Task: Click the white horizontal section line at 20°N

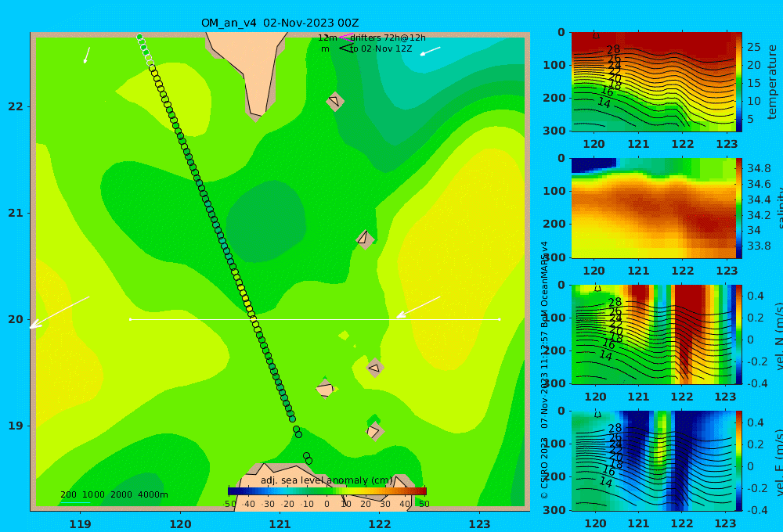Action: pos(315,319)
